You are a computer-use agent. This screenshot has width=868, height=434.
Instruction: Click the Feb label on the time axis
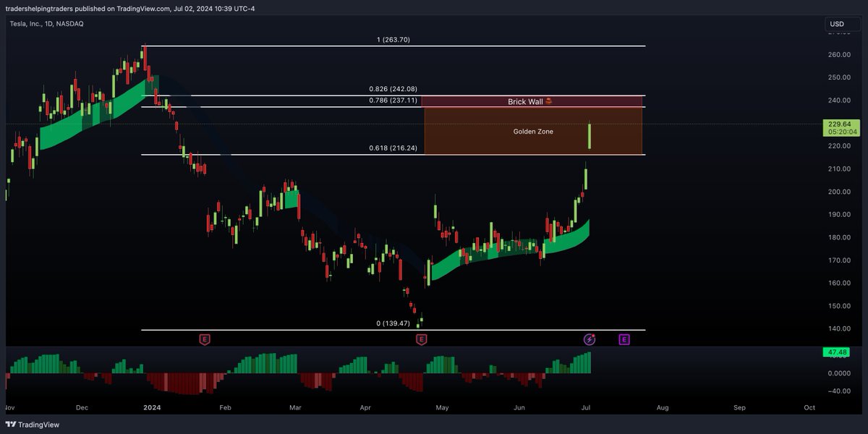pos(225,408)
